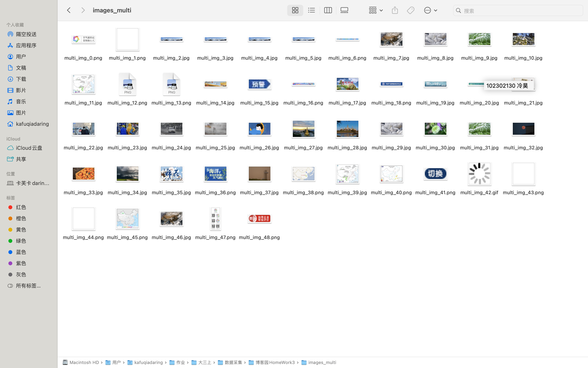Select the red (红色) tag

tap(21, 207)
